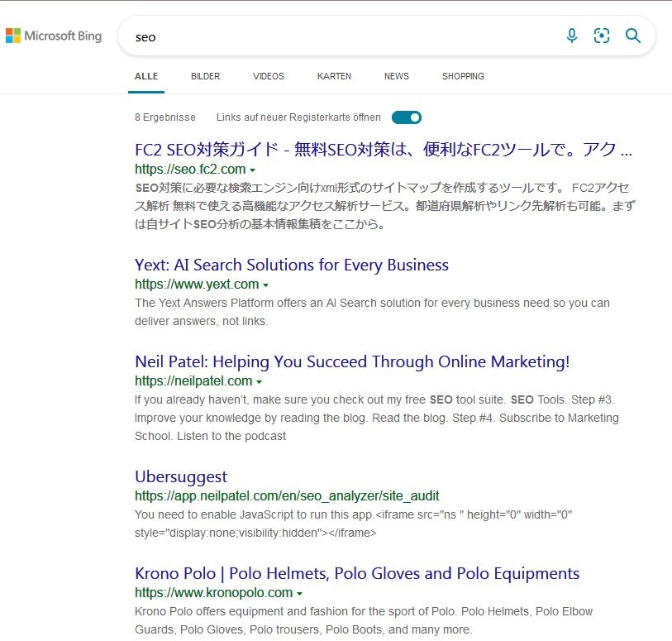672x641 pixels.
Task: Select the ALLE results tab
Action: [x=146, y=76]
